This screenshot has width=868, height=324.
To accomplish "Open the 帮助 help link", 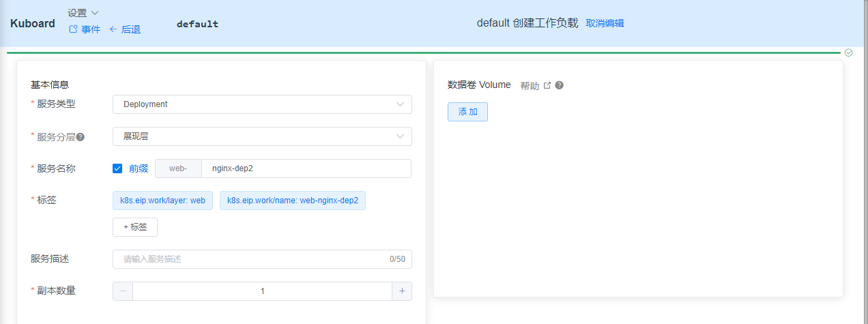I will pos(530,86).
